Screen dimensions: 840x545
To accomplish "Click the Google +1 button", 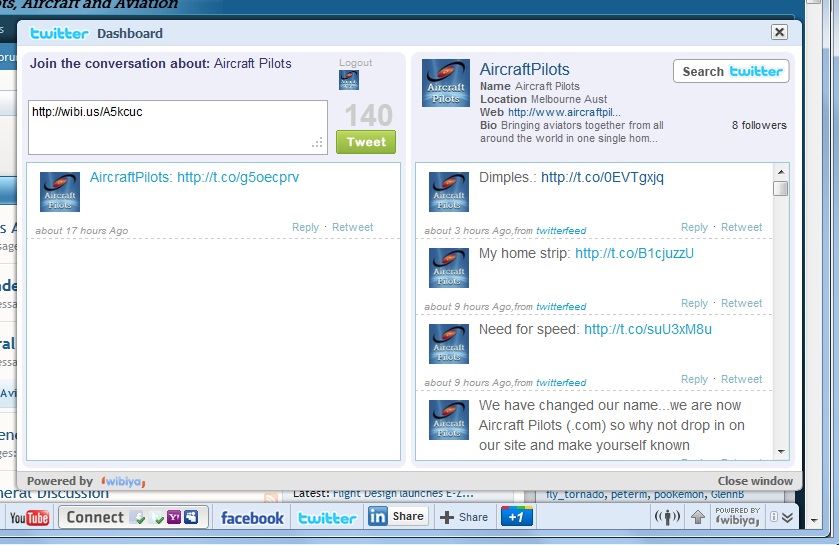I will (x=516, y=517).
